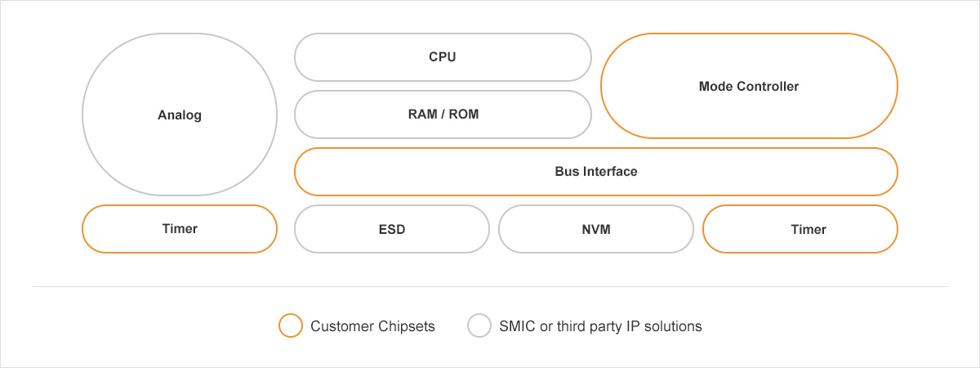Click the Timer block below Analog
This screenshot has width=980, height=368.
[180, 229]
